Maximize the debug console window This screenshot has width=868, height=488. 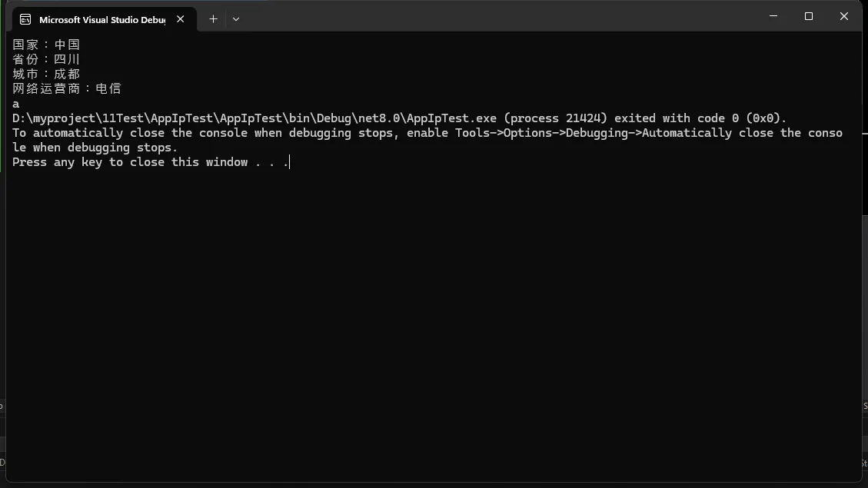click(x=809, y=16)
